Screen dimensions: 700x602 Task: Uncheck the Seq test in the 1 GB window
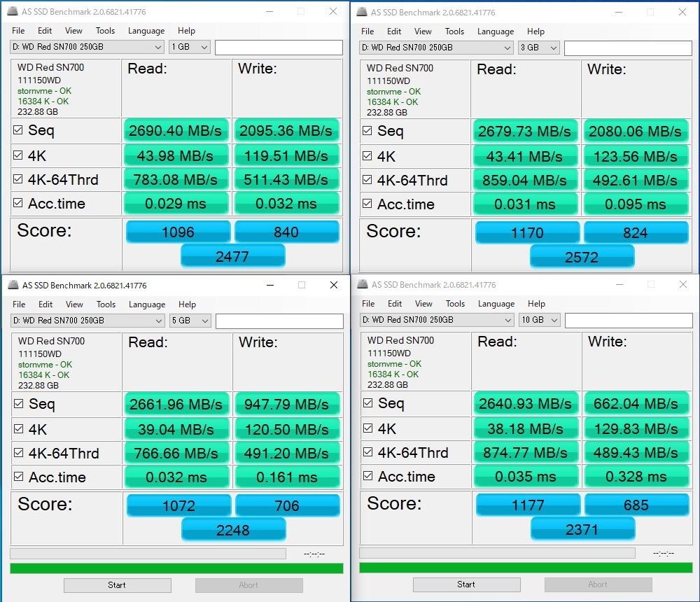coord(18,130)
